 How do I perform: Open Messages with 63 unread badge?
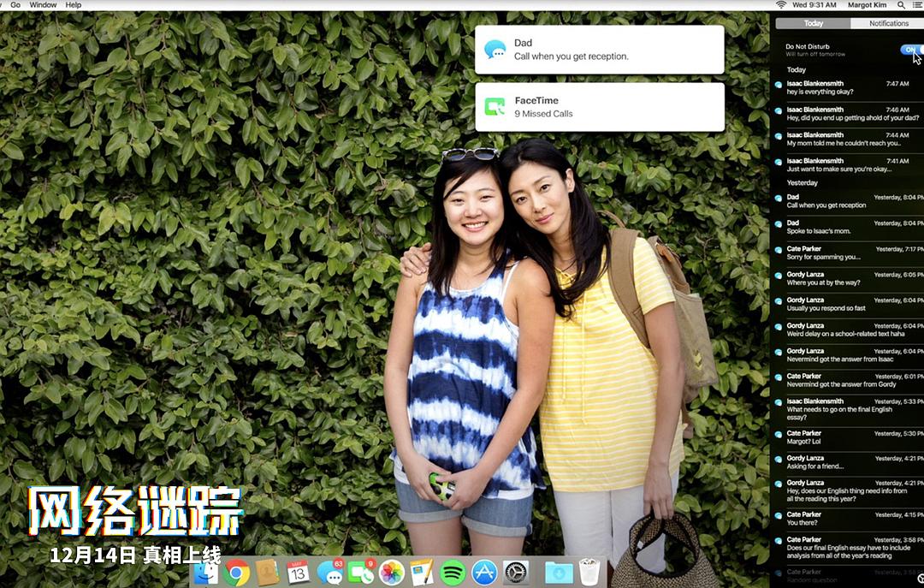329,573
